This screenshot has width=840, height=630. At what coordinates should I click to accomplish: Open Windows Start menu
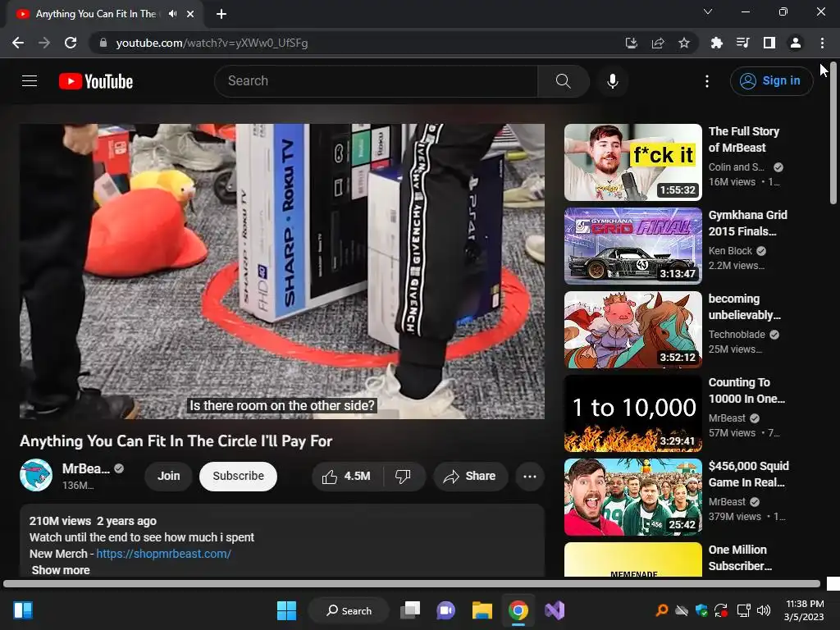tap(286, 610)
